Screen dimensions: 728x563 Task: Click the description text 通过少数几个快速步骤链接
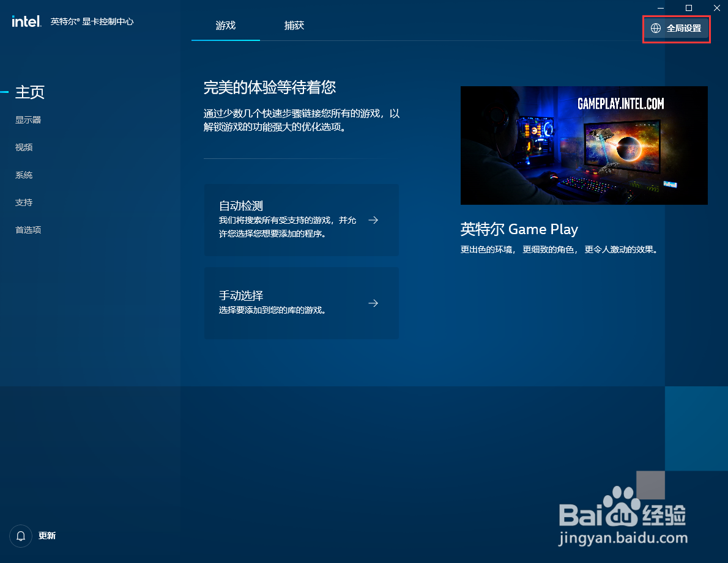click(x=302, y=120)
